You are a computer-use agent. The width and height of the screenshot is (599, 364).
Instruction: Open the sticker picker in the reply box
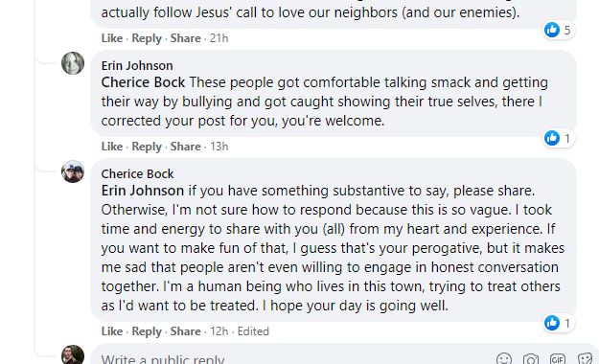tap(585, 359)
